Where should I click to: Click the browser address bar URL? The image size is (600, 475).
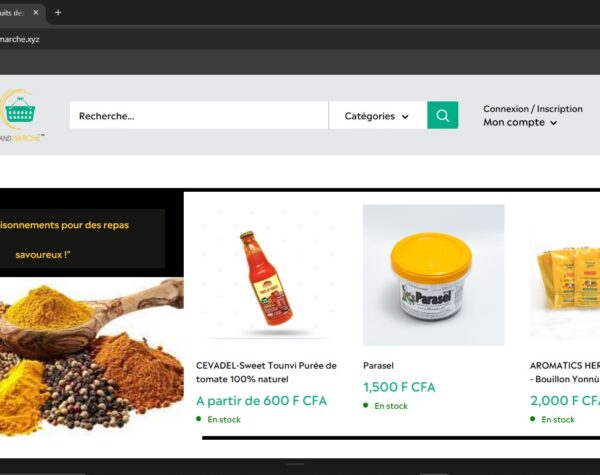[20, 39]
